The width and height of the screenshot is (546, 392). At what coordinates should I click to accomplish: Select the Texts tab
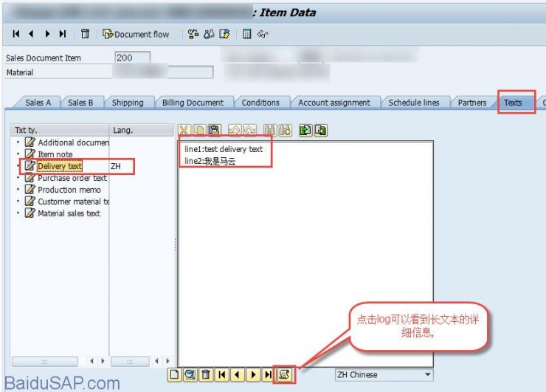pos(513,103)
